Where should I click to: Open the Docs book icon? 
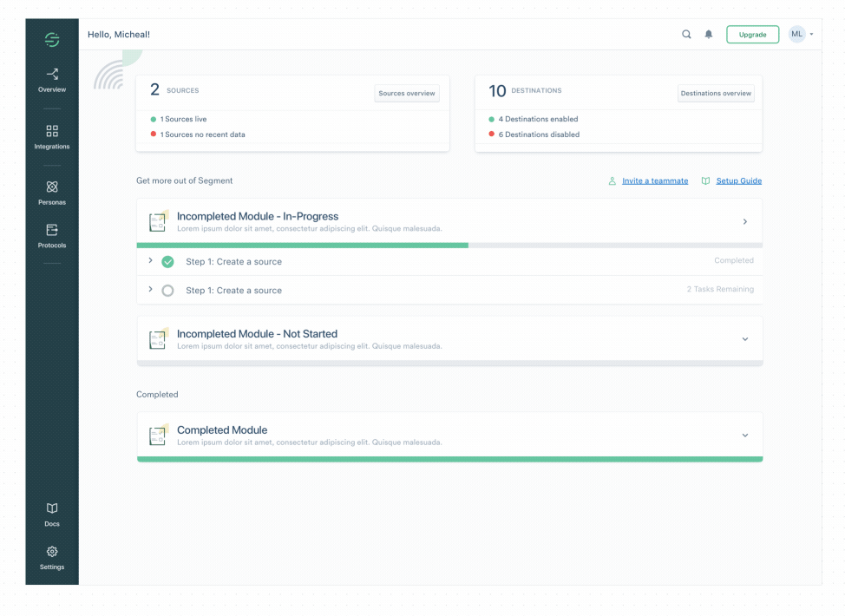pyautogui.click(x=52, y=508)
